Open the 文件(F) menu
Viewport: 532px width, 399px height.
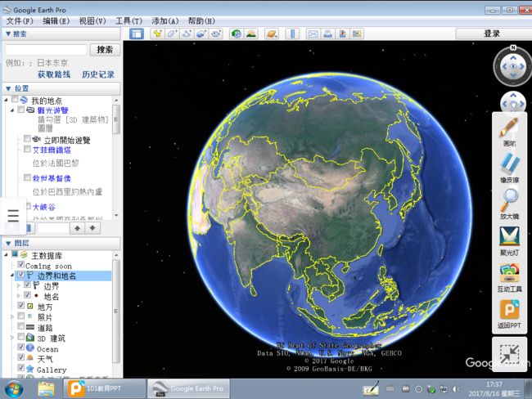point(20,21)
